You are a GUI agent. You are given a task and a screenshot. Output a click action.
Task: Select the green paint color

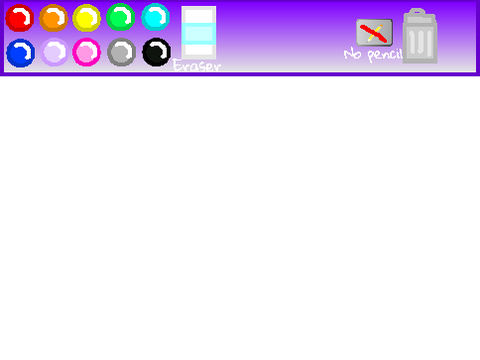tap(121, 17)
